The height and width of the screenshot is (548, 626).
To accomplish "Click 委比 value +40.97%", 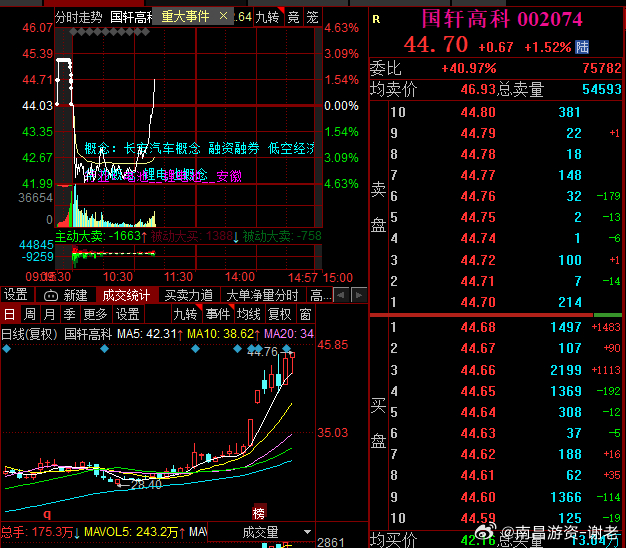I will [469, 68].
